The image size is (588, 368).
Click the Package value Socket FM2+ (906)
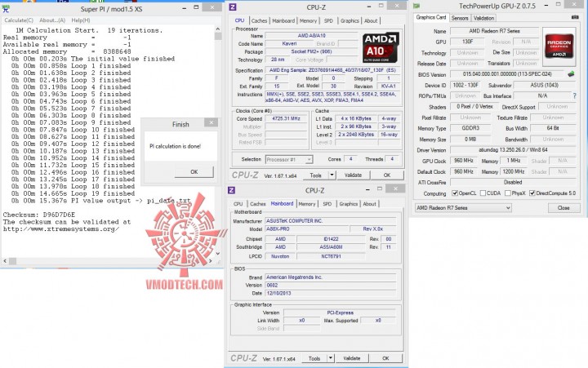(x=311, y=51)
